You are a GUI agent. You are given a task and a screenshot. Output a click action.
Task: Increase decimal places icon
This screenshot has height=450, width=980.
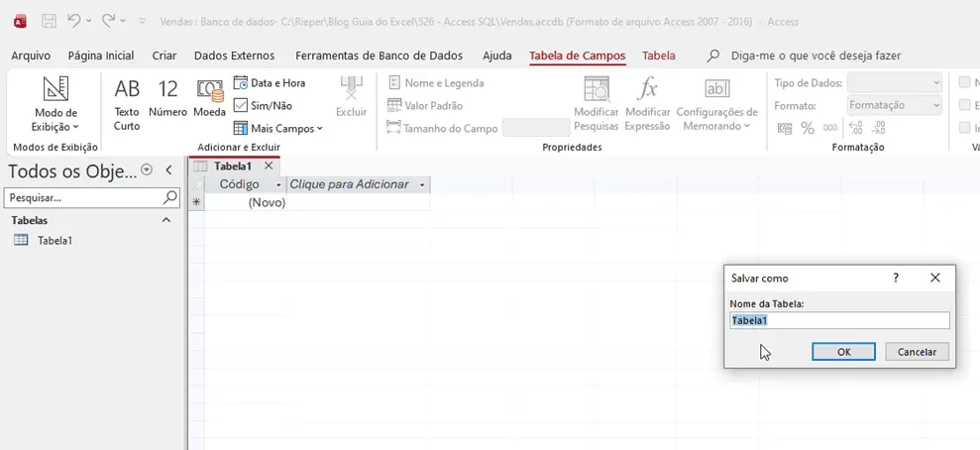click(x=855, y=128)
